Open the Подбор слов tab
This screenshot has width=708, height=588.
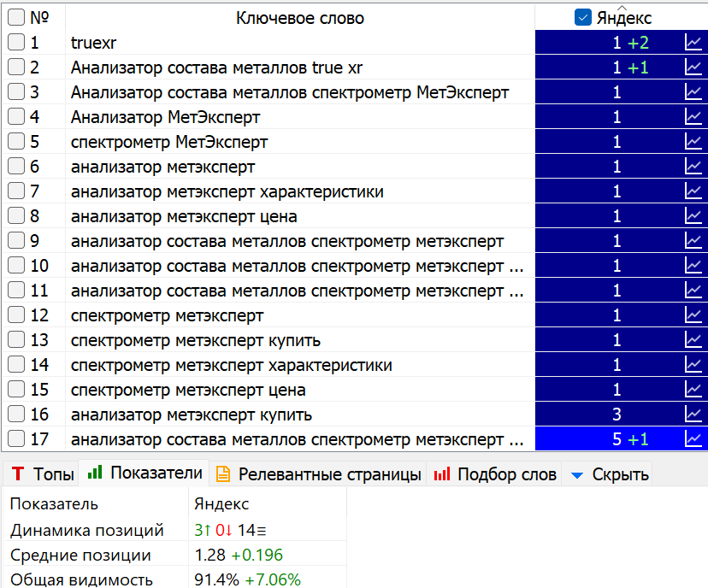click(495, 473)
